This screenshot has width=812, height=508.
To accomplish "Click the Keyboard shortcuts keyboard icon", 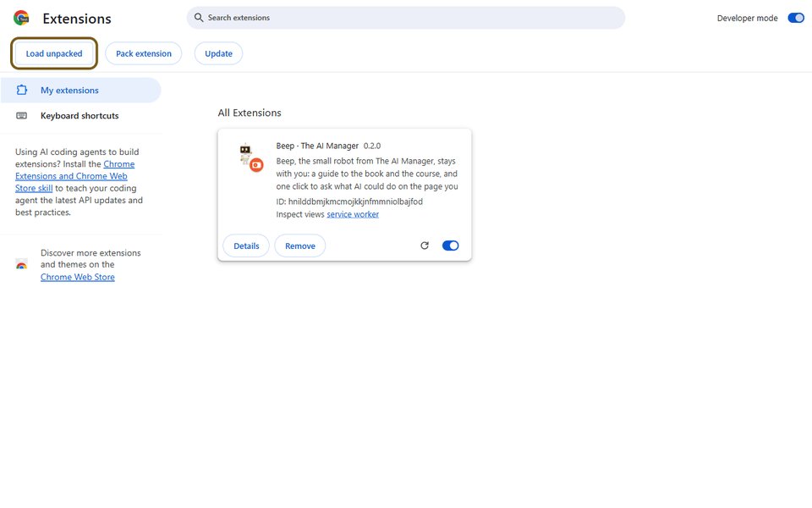I will point(22,116).
